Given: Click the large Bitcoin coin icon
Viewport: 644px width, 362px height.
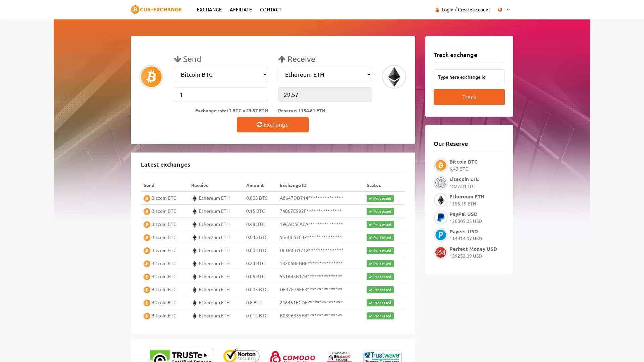Looking at the screenshot, I should pos(151,77).
